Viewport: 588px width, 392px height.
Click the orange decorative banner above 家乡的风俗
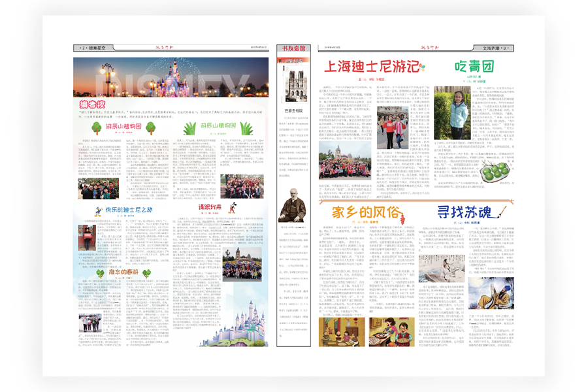[416, 202]
